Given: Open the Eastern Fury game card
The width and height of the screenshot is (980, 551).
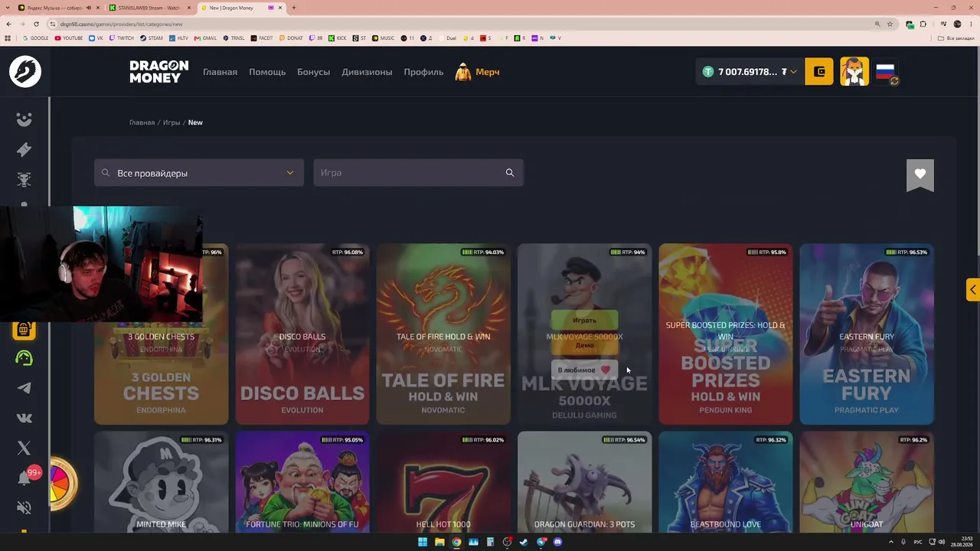Looking at the screenshot, I should click(867, 334).
